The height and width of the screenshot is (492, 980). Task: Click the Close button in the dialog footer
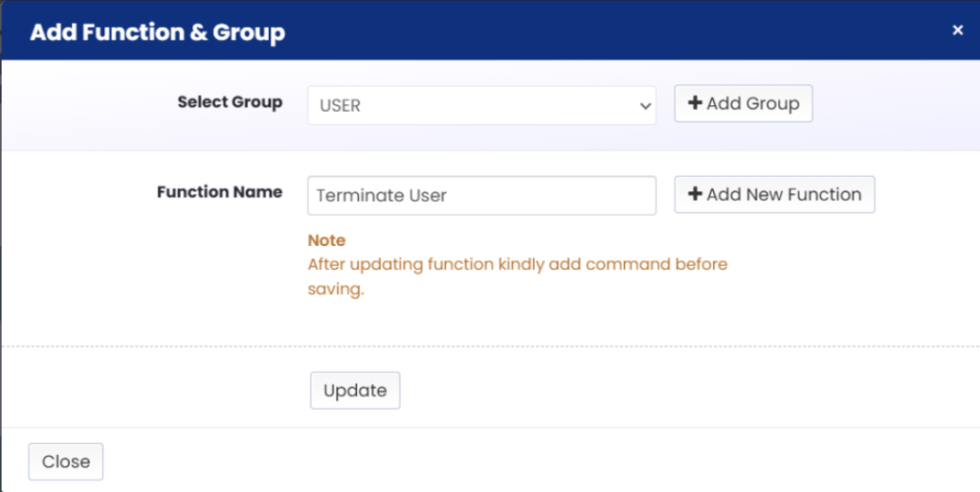click(66, 462)
